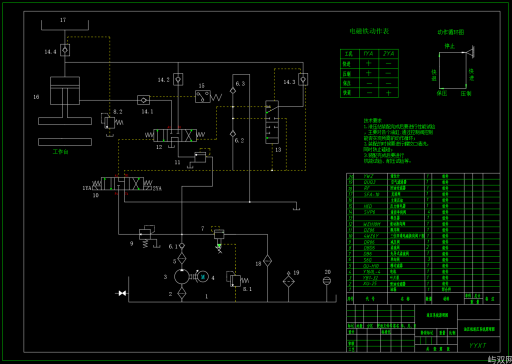
Task: Select the check valve symbol labeled 14.3
Action: (303, 79)
